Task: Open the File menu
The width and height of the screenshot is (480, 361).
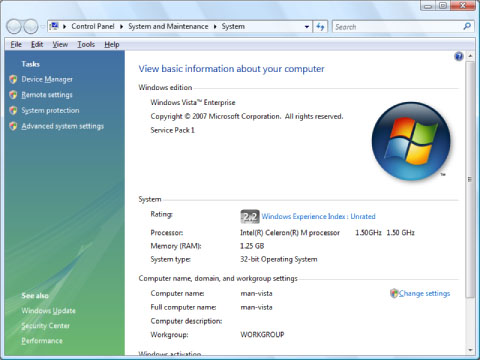Action: (x=16, y=44)
